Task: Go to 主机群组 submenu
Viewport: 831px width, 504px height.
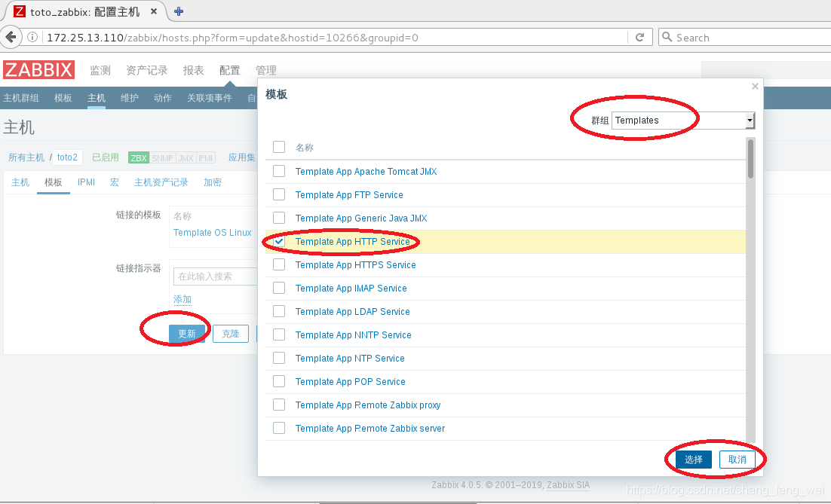Action: (21, 98)
